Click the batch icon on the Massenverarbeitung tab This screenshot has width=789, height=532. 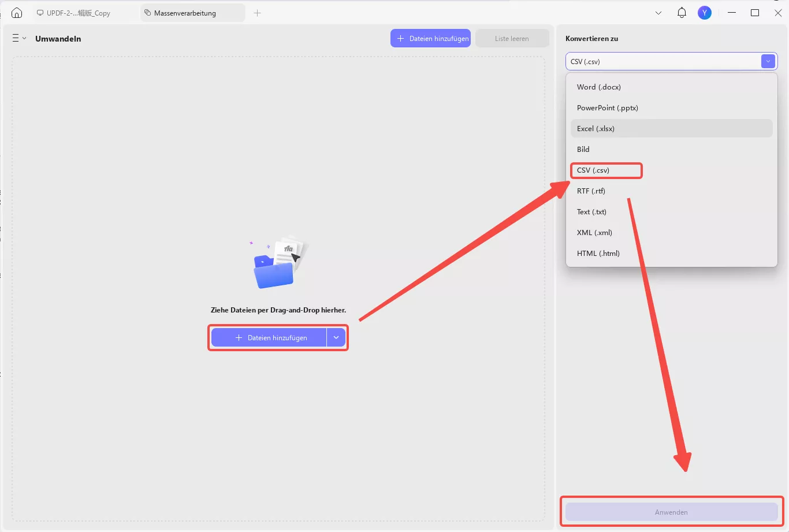(147, 12)
